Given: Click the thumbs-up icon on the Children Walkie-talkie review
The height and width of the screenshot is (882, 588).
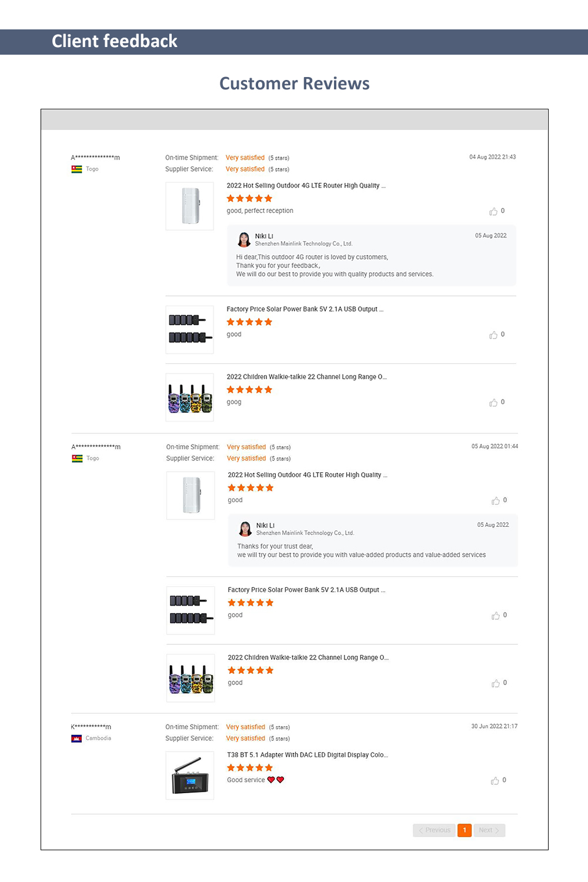Looking at the screenshot, I should pyautogui.click(x=493, y=402).
